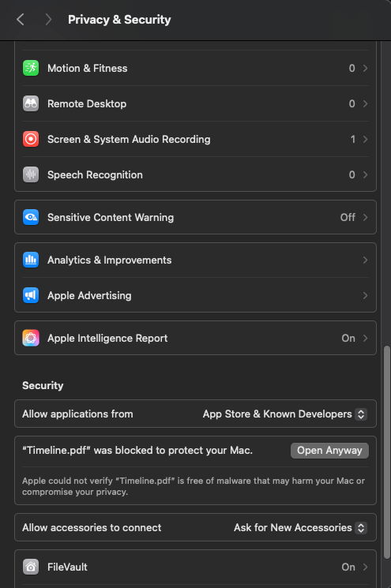The height and width of the screenshot is (588, 391).
Task: Click the Timeline.pdf was blocked message
Action: coord(137,451)
